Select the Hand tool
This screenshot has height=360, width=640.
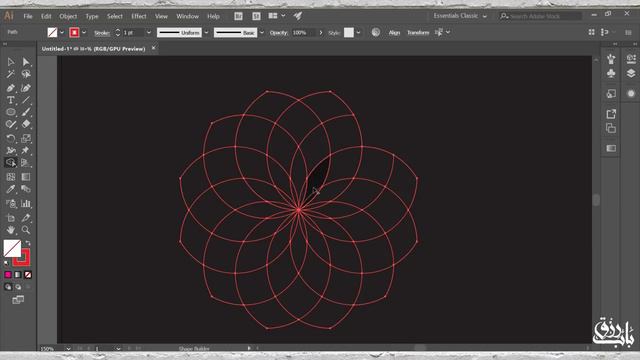[11, 230]
